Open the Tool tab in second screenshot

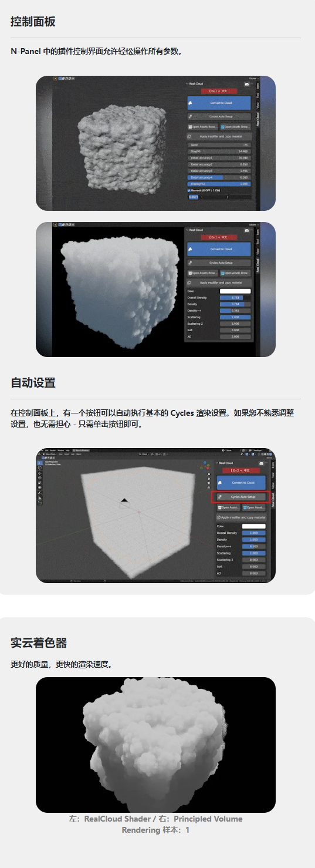tap(258, 242)
